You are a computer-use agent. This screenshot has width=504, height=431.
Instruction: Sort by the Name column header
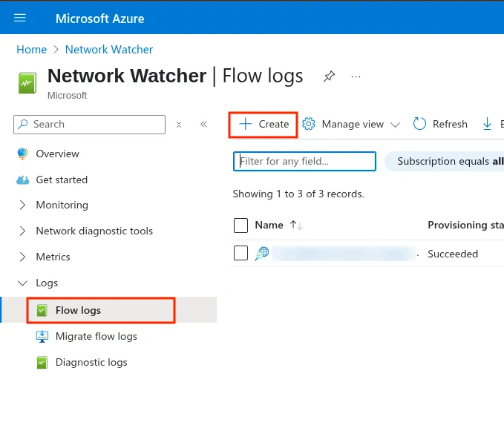point(269,225)
